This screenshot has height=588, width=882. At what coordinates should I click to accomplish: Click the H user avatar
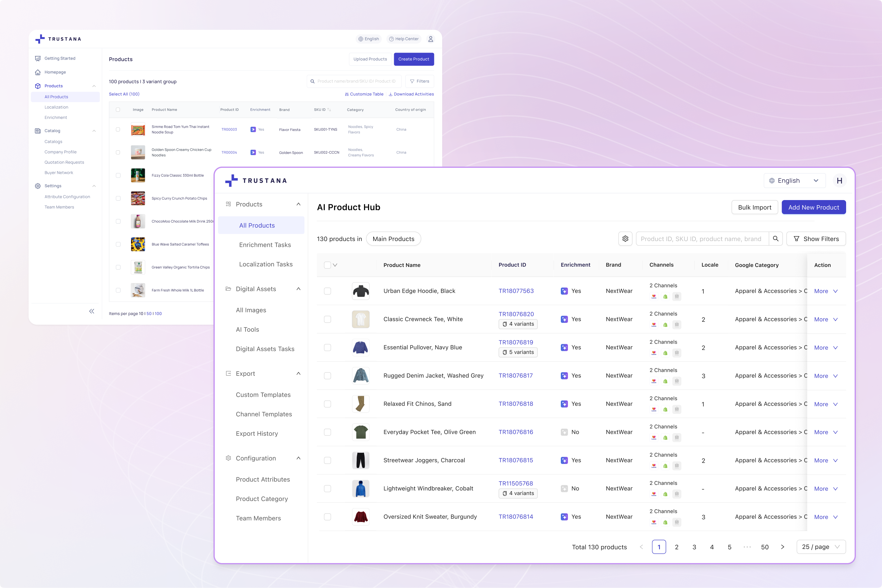point(839,181)
